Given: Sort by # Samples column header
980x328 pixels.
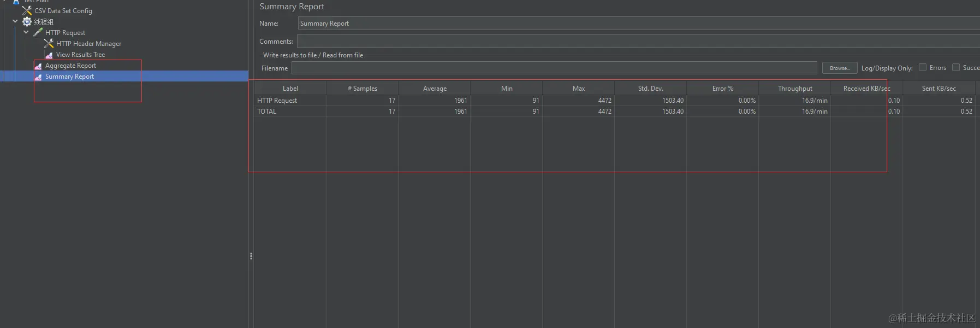Looking at the screenshot, I should tap(363, 88).
